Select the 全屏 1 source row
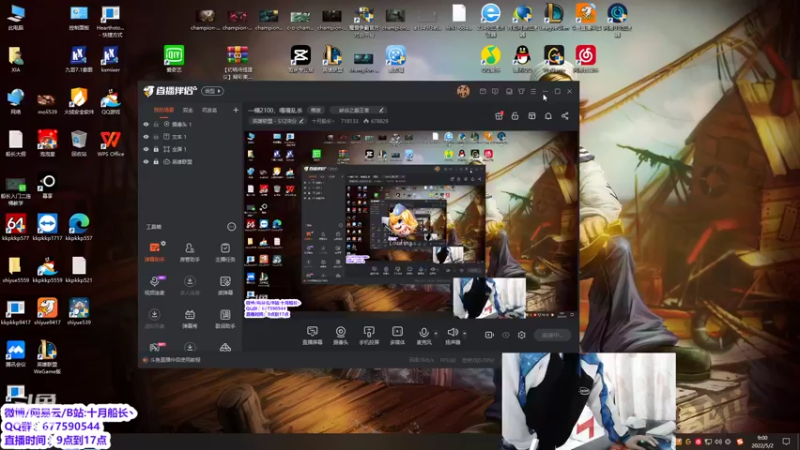This screenshot has width=800, height=450. pos(190,149)
